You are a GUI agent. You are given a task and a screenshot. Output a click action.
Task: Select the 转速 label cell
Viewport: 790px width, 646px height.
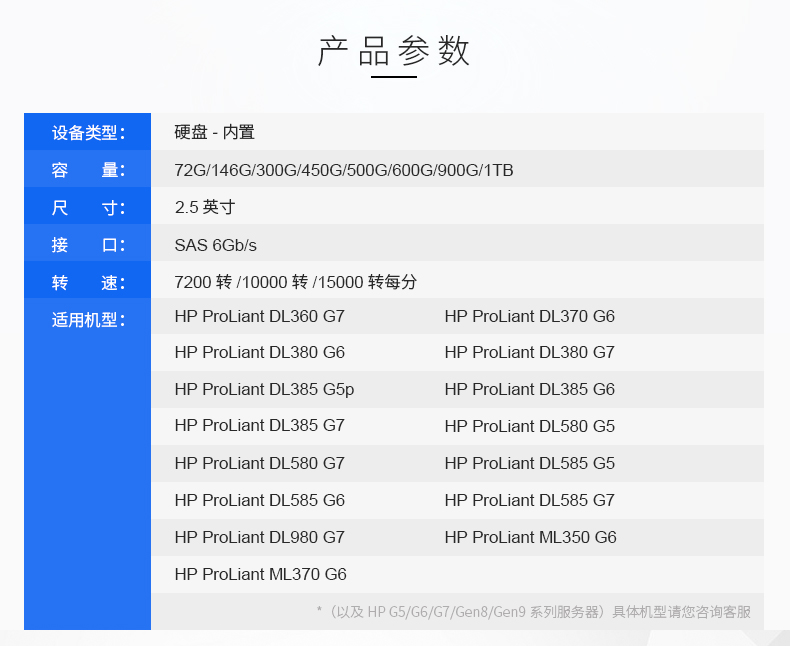pos(88,282)
